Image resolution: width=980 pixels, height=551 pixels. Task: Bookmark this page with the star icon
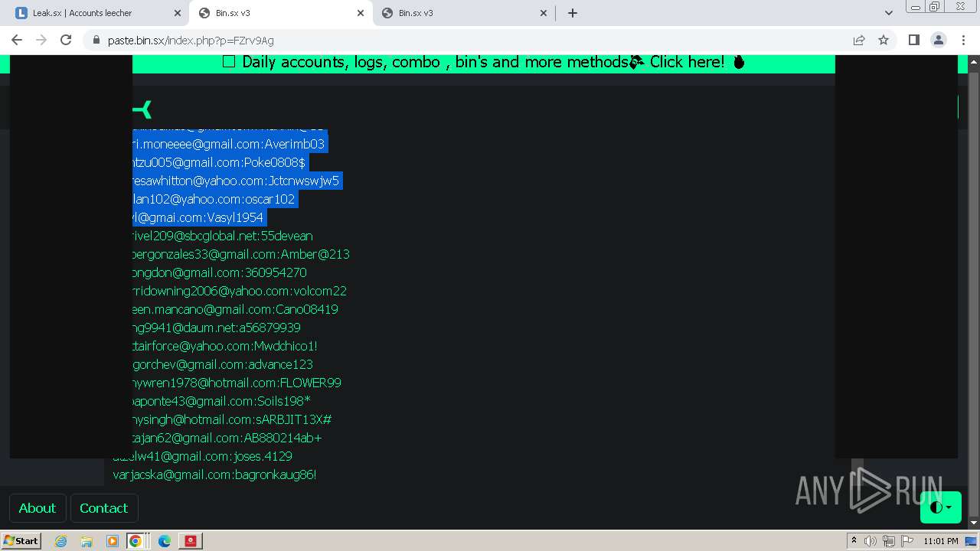click(x=884, y=40)
